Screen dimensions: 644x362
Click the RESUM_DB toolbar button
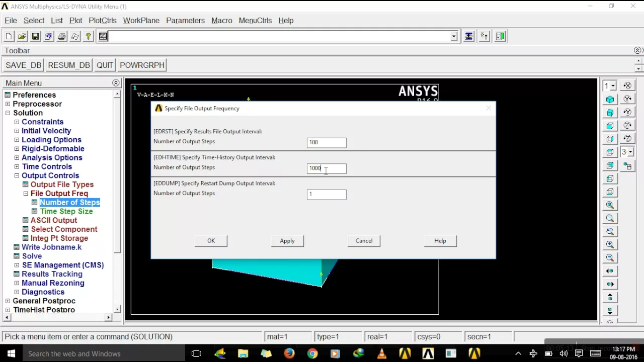(x=69, y=65)
